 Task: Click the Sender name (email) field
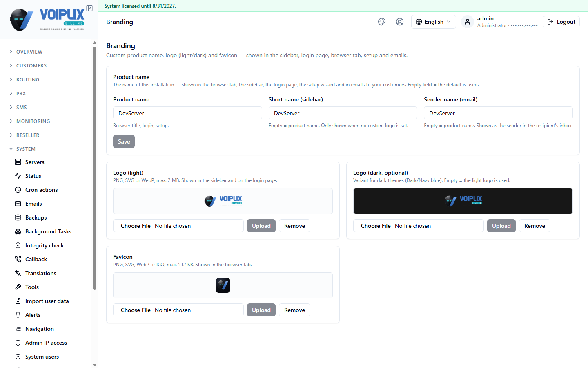coord(498,113)
